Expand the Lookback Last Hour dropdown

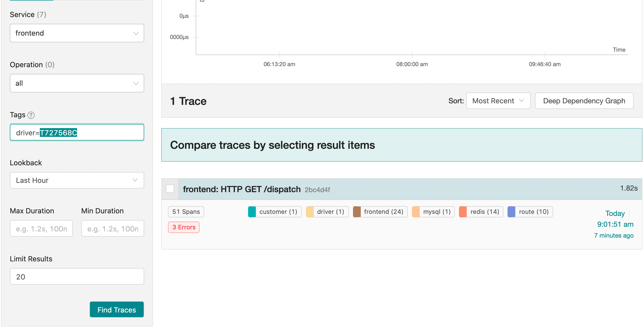77,180
